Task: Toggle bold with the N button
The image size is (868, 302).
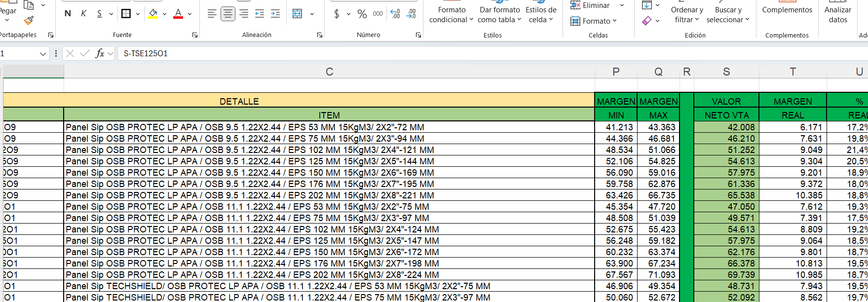Action: [68, 14]
